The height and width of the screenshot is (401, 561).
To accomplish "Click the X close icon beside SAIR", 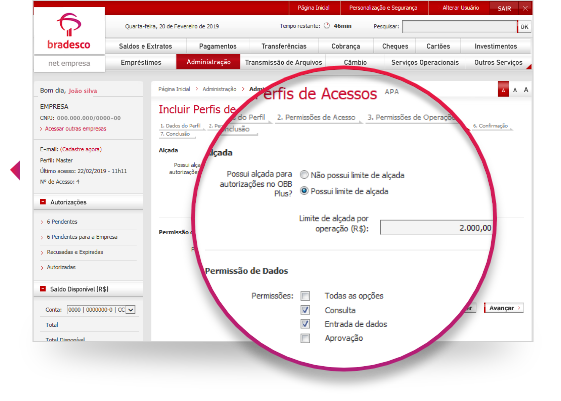I will click(x=525, y=8).
